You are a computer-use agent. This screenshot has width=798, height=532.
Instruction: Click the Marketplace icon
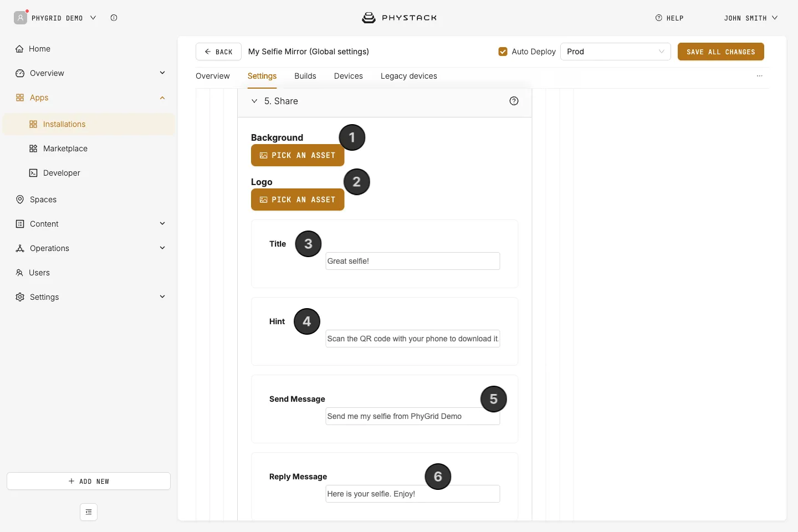click(33, 149)
